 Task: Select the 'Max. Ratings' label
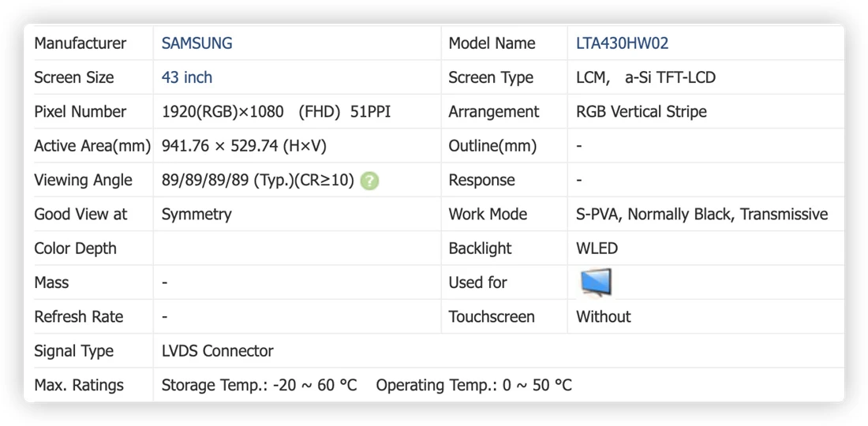tap(79, 386)
